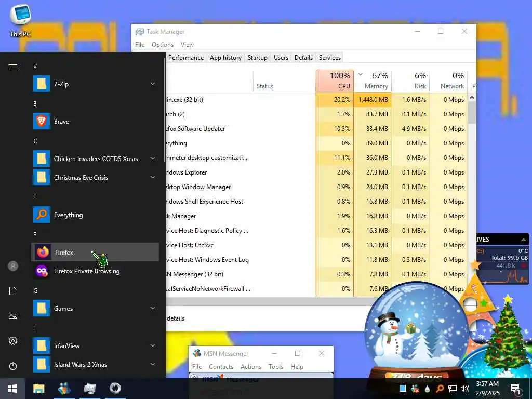Click the Power icon in Start sidebar
532x399 pixels.
(x=13, y=366)
